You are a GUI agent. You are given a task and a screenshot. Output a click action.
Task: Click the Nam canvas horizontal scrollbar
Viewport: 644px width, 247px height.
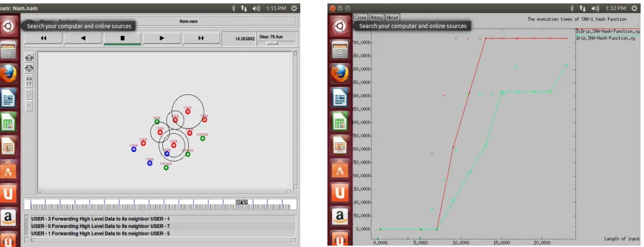click(x=164, y=191)
